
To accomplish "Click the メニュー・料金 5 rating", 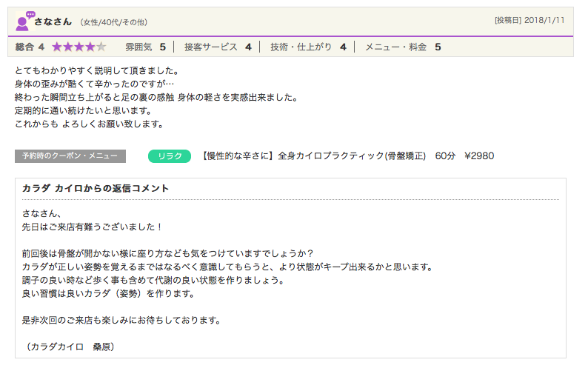I will pyautogui.click(x=403, y=47).
